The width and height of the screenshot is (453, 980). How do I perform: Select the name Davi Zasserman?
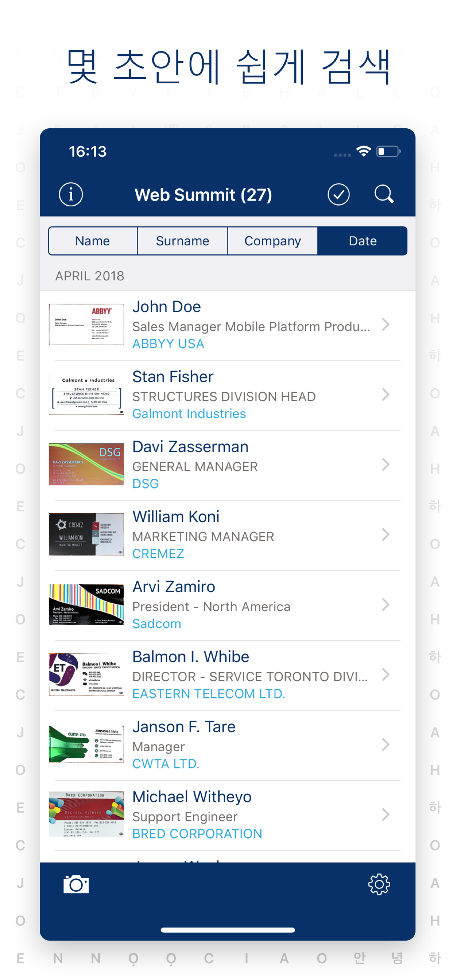(190, 447)
